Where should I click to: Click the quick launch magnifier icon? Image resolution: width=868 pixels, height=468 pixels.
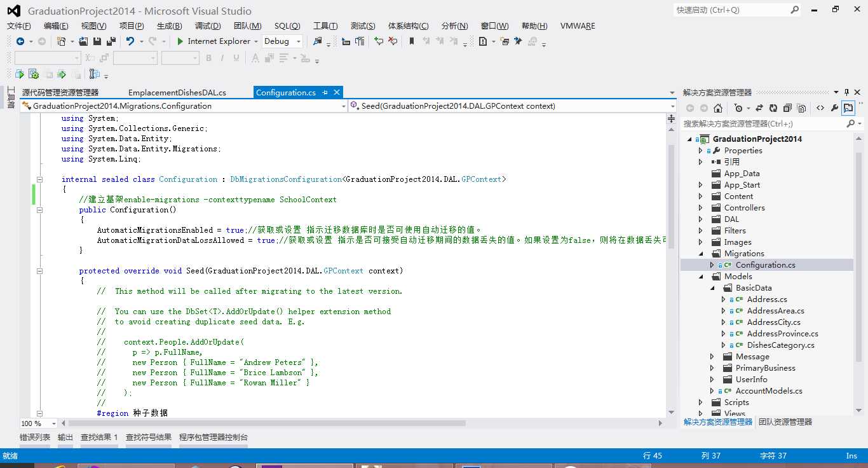click(x=795, y=10)
